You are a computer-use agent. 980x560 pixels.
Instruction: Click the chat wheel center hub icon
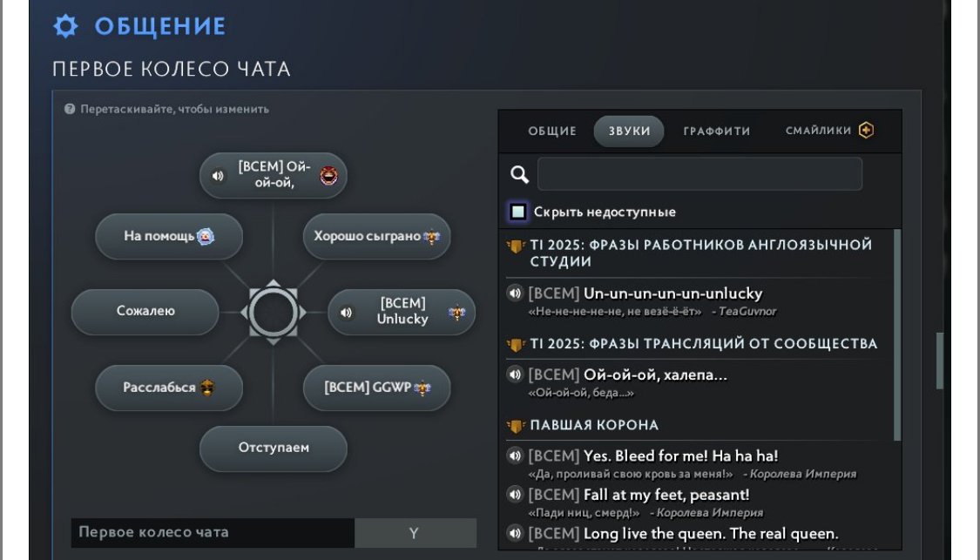[274, 312]
